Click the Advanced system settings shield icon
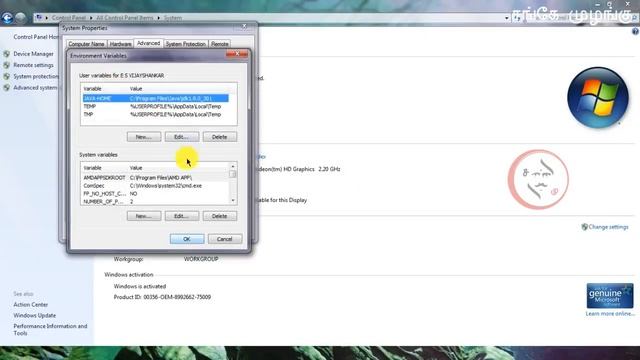 [x=7, y=87]
